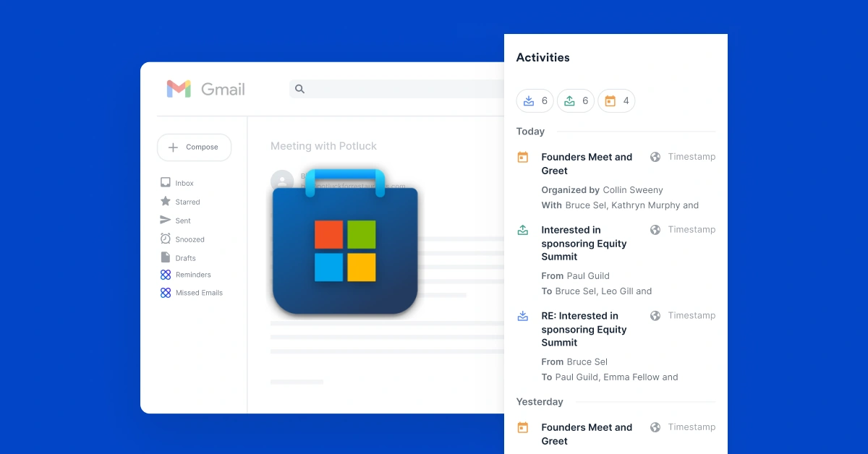Viewport: 868px width, 454px height.
Task: Click globe icon by yesterday's Founders Meet
Action: click(x=655, y=427)
